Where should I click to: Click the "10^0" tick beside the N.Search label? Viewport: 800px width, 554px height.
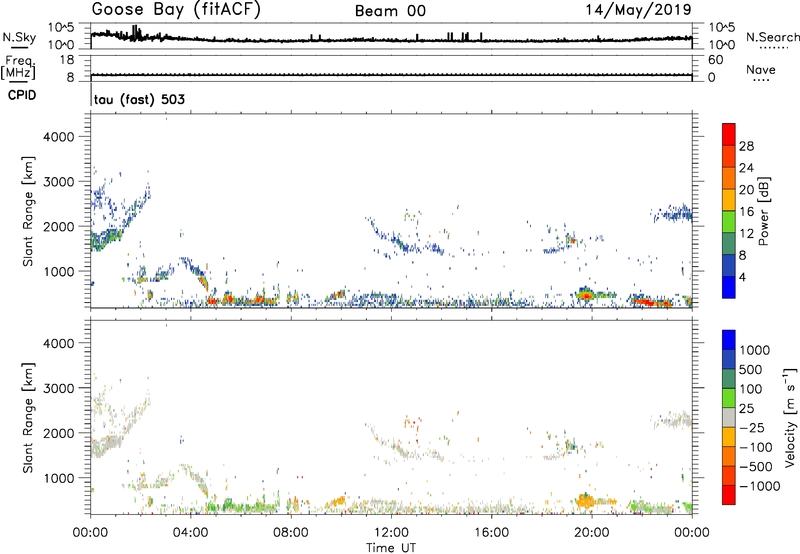pos(722,45)
